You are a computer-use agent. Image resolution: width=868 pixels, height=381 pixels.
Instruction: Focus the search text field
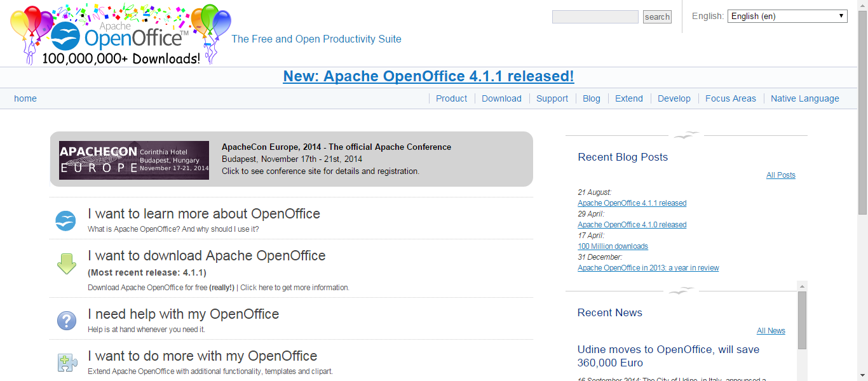pyautogui.click(x=595, y=17)
